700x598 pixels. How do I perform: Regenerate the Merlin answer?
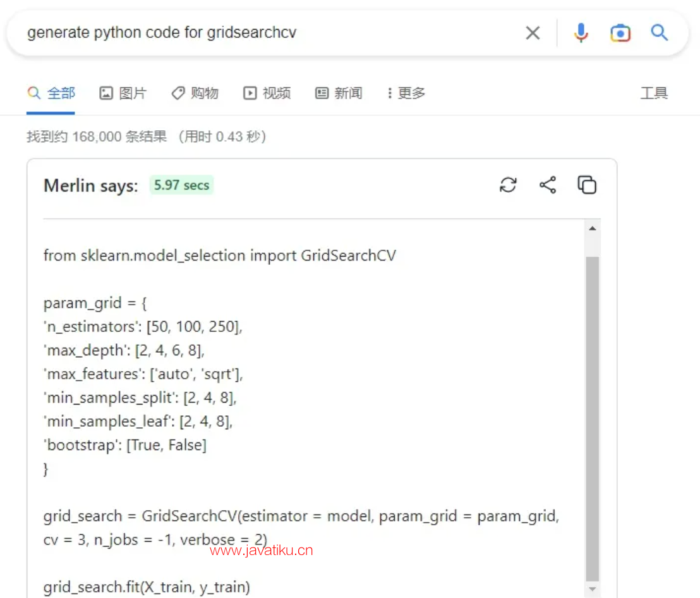(508, 185)
